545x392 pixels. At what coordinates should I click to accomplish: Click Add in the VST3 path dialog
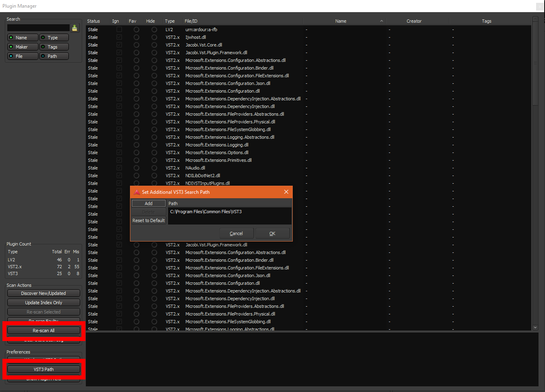[x=149, y=203]
